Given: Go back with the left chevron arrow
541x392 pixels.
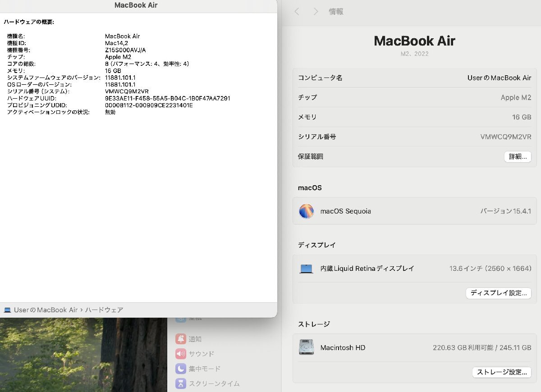Looking at the screenshot, I should [x=297, y=12].
